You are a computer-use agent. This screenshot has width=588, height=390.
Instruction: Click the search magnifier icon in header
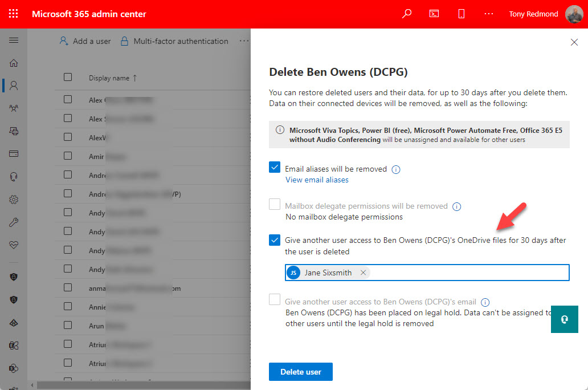[x=407, y=14]
